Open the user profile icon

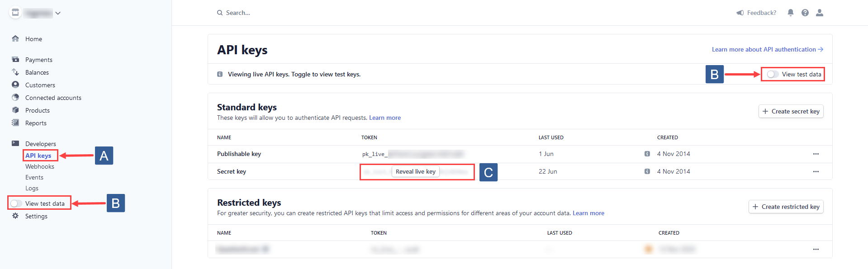tap(820, 13)
